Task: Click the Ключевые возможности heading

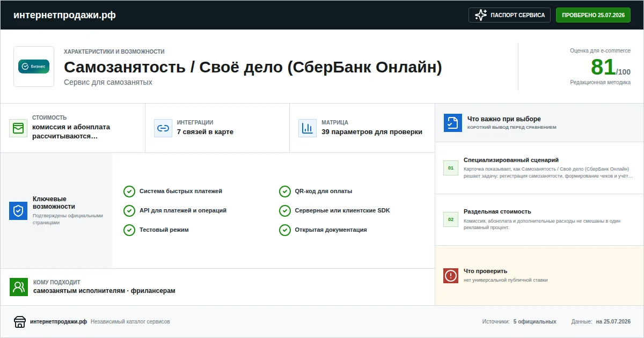Action: (x=54, y=203)
